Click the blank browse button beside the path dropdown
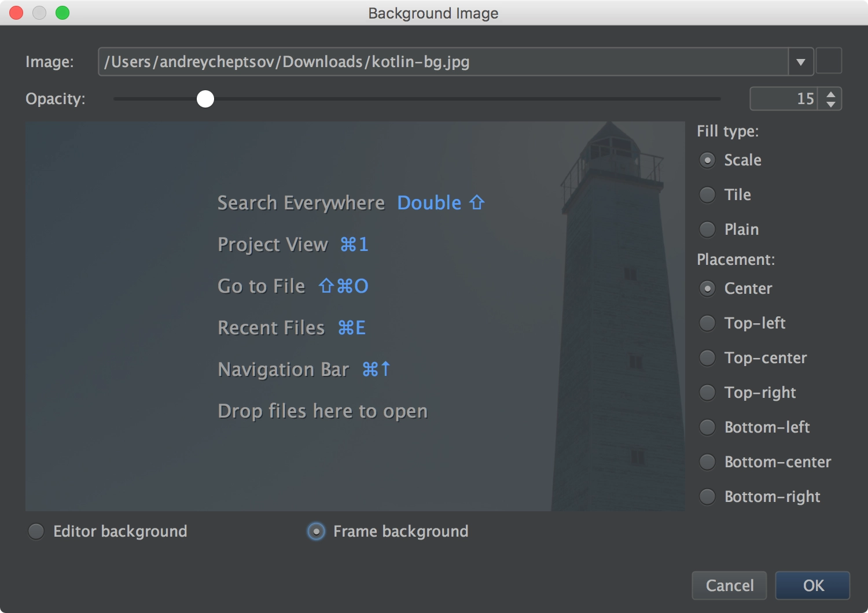Image resolution: width=868 pixels, height=613 pixels. (x=829, y=61)
